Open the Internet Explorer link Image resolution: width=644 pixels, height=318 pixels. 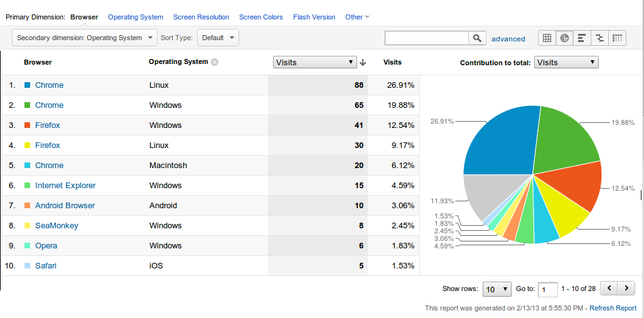65,186
